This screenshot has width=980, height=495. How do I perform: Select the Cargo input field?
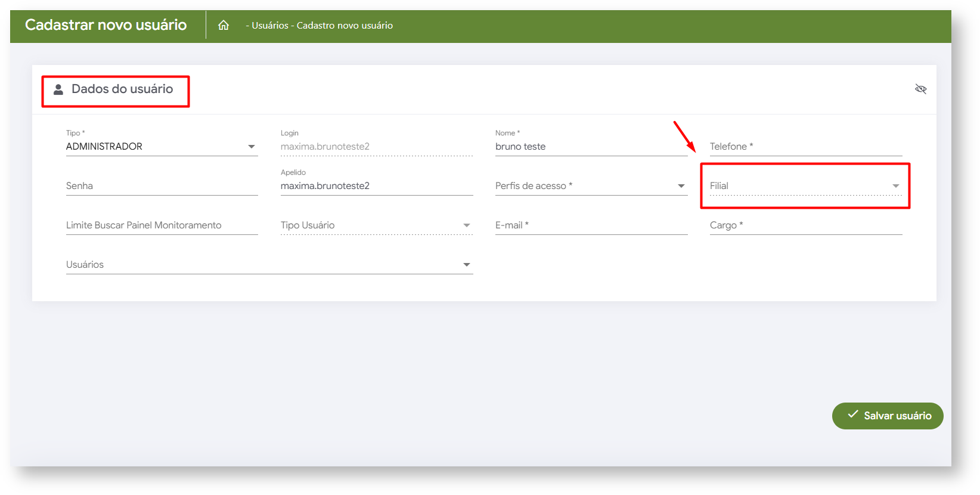(x=805, y=225)
